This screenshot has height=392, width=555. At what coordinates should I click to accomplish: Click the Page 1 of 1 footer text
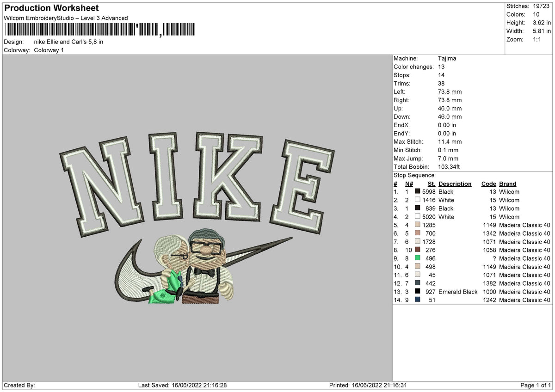536,385
